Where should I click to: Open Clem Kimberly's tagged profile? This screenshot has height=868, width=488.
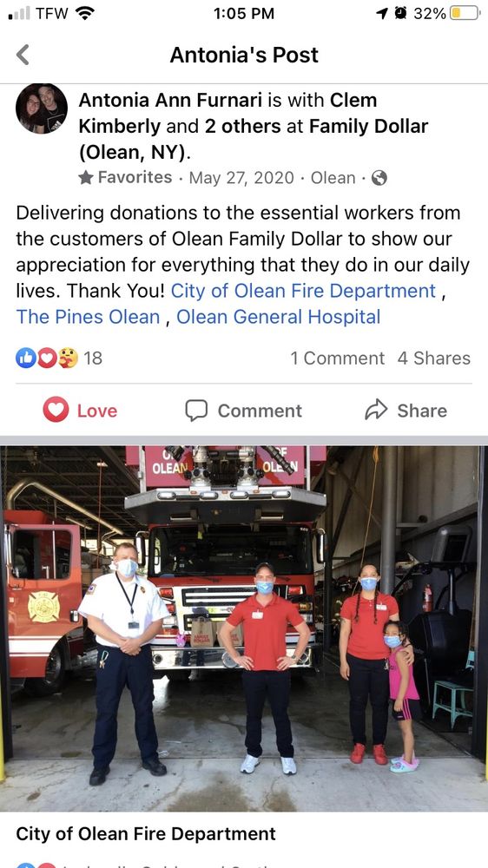(x=228, y=113)
